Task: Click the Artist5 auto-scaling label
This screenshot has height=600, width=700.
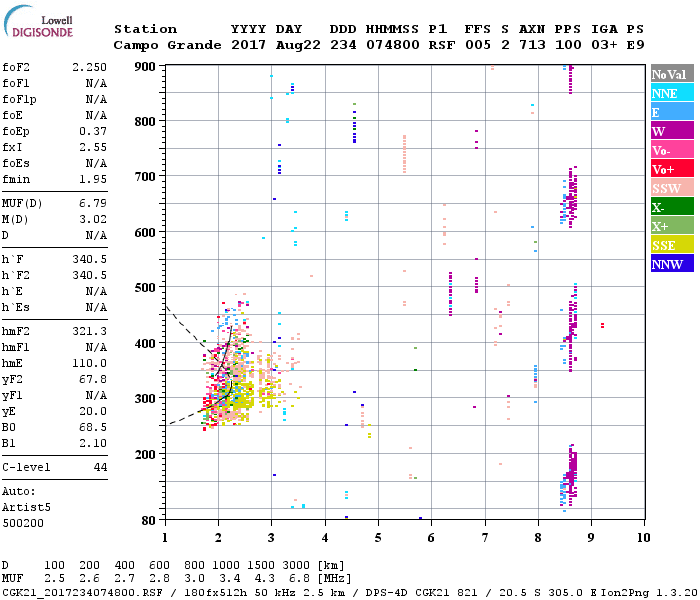Action: 26,507
